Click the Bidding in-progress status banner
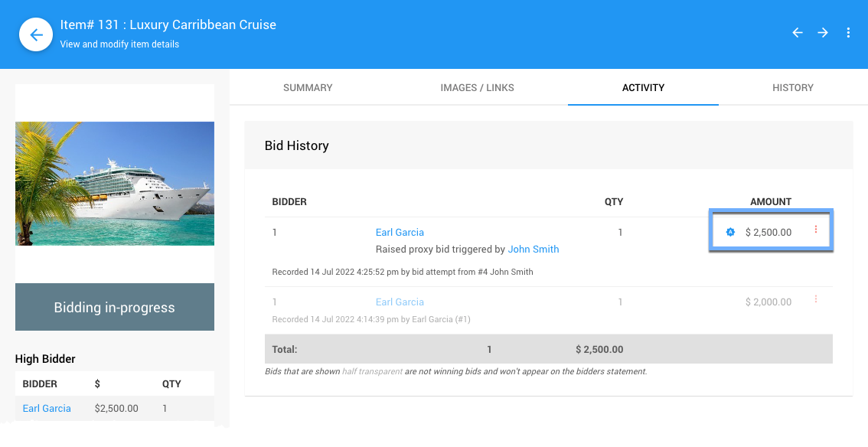The width and height of the screenshot is (868, 447). tap(115, 307)
